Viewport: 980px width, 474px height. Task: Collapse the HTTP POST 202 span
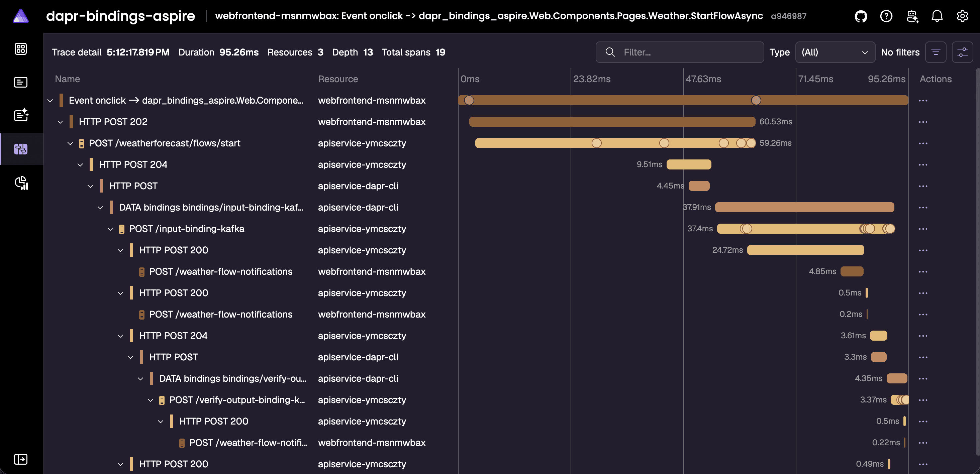point(60,122)
